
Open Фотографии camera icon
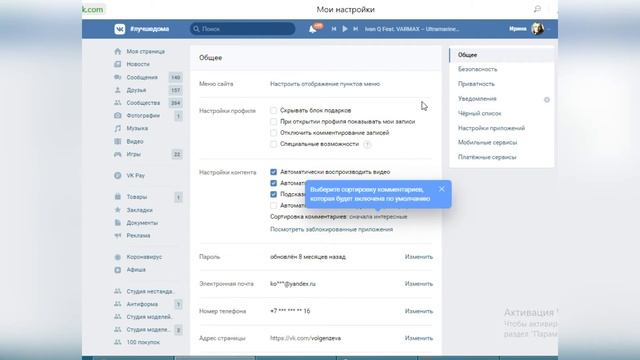click(118, 116)
